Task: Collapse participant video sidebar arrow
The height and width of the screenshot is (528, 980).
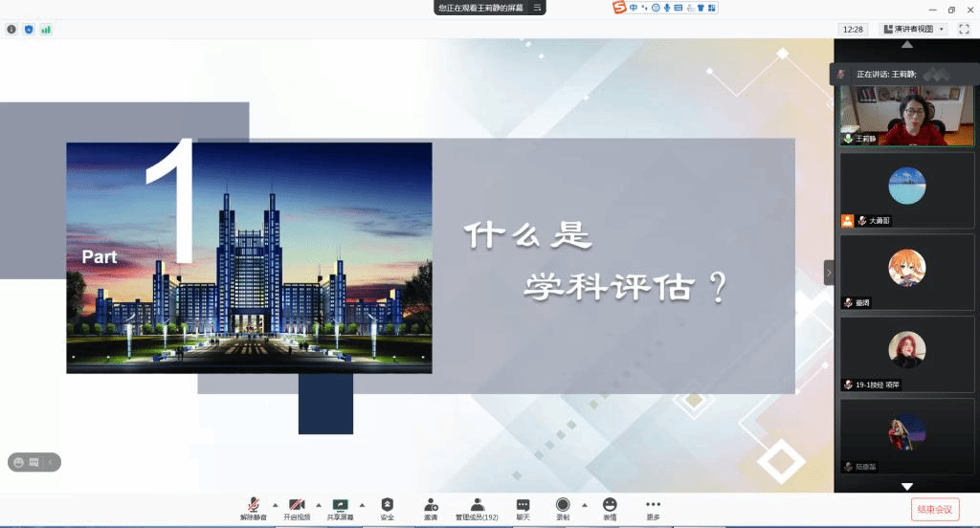Action: pos(829,273)
